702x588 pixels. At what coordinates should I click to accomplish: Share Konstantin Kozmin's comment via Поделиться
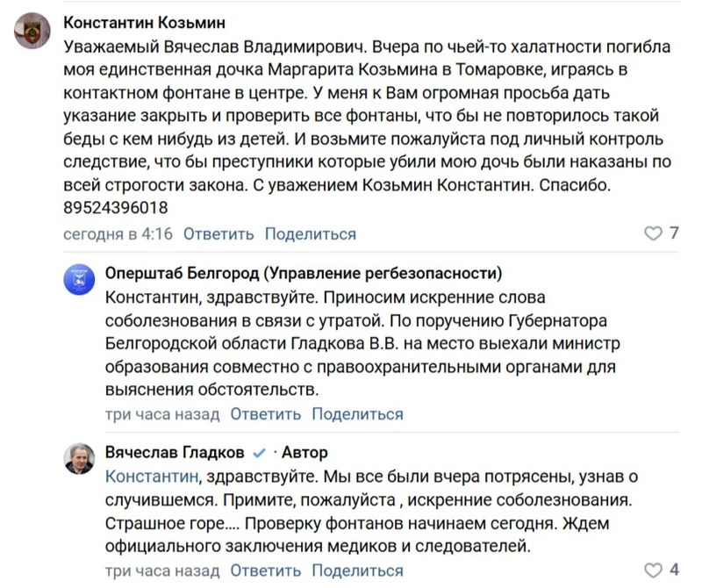[311, 233]
